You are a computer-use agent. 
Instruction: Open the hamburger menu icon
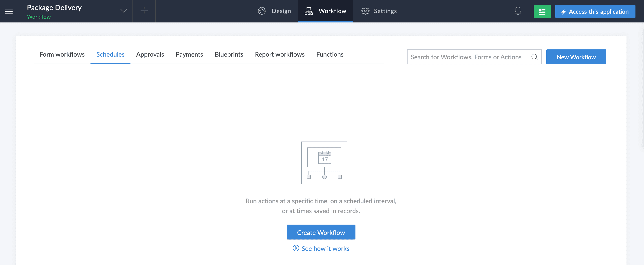coord(9,11)
